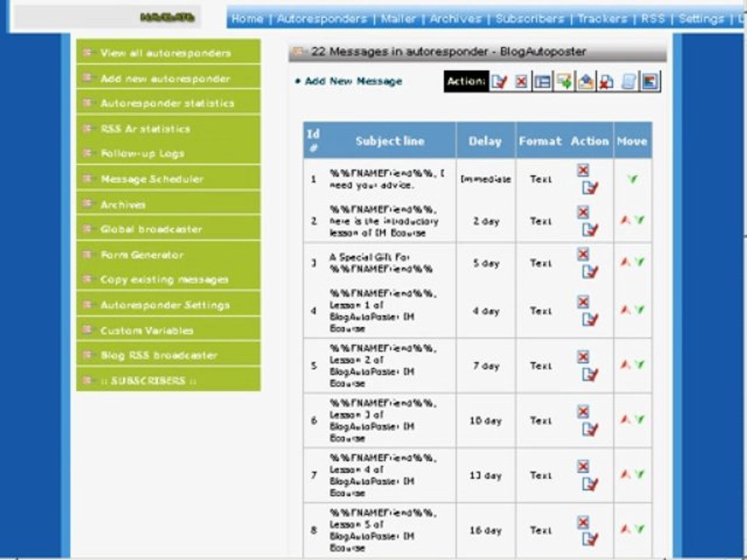
Task: Move message 7 down with green arrow
Action: [x=640, y=474]
